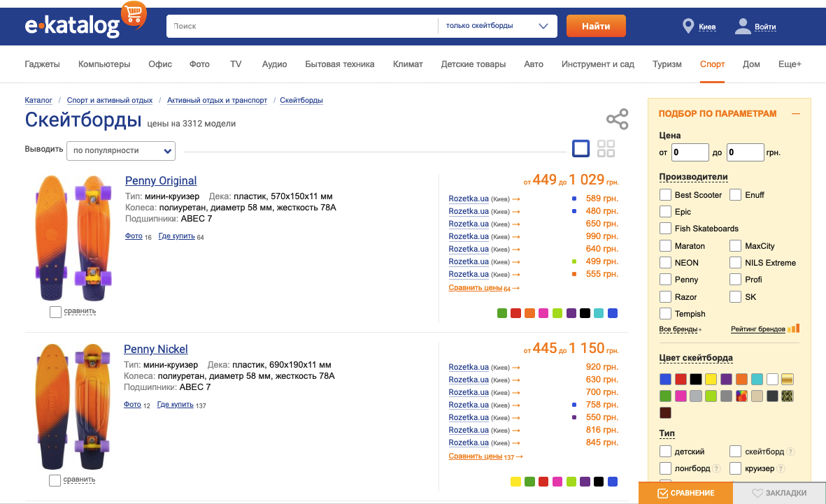
Task: Tick the Razor brand checkbox
Action: pos(665,297)
